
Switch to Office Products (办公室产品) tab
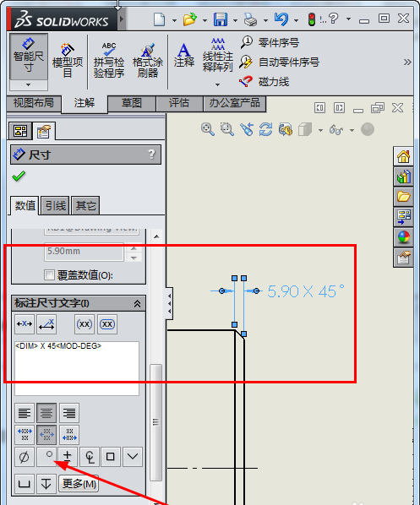pos(234,103)
